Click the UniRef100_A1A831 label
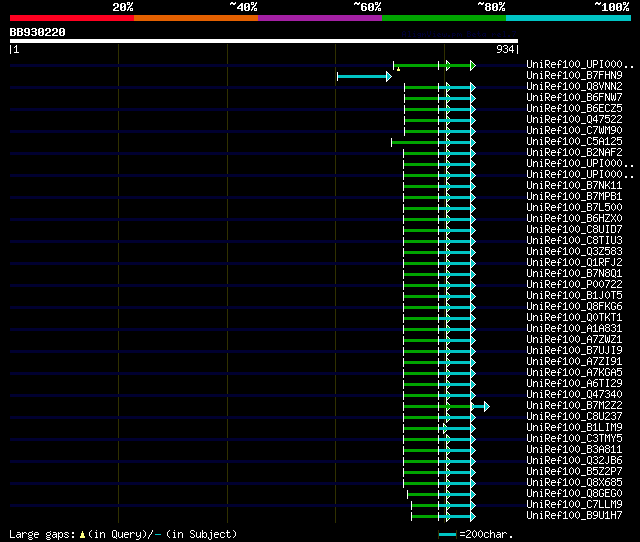This screenshot has width=640, height=542. 574,329
